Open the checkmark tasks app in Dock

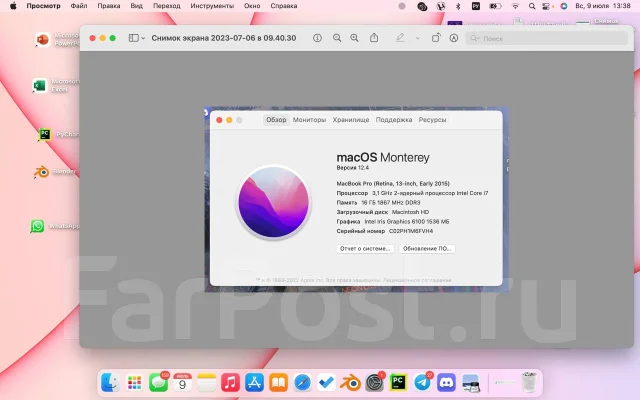[x=326, y=382]
